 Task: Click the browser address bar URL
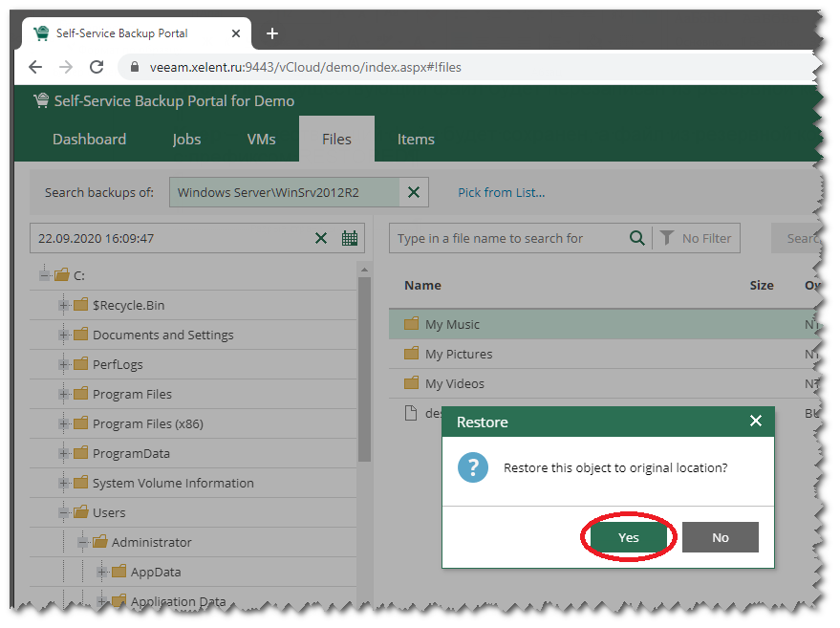(x=306, y=67)
